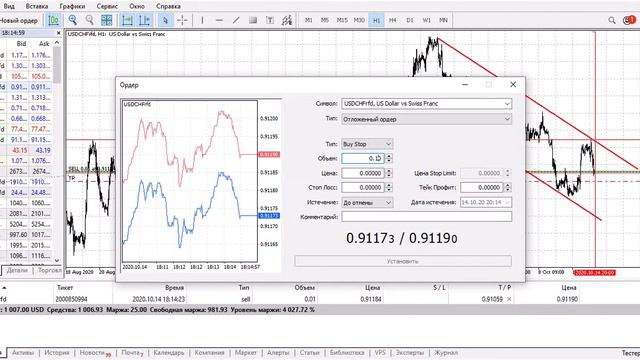Image resolution: width=640 pixels, height=360 pixels.
Task: Increase Объем with the up arrow
Action: coord(389,156)
